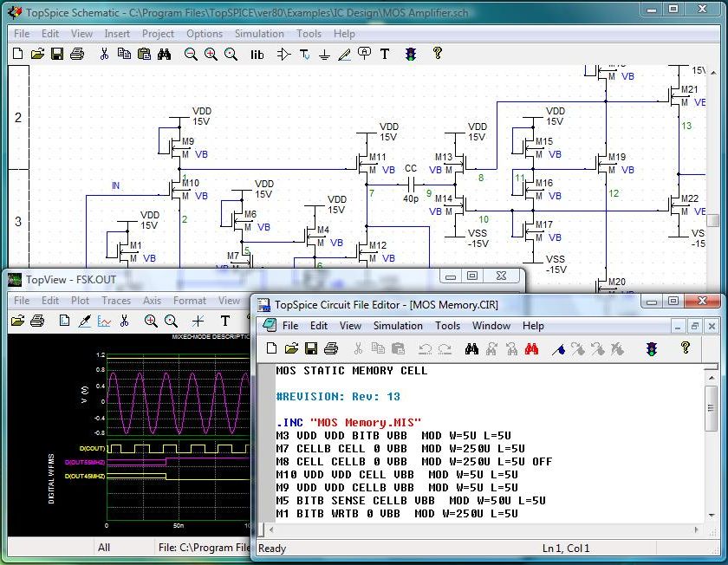Click the blue bookmark flag icon in editor
728x565 pixels.
pos(559,348)
